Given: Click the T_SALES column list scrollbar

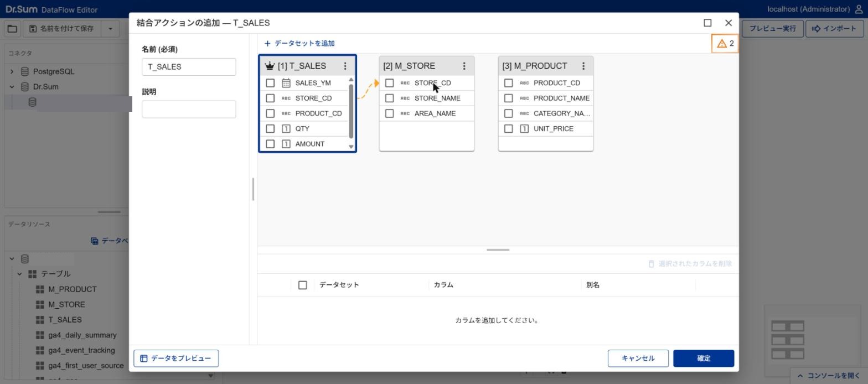Looking at the screenshot, I should click(x=351, y=111).
